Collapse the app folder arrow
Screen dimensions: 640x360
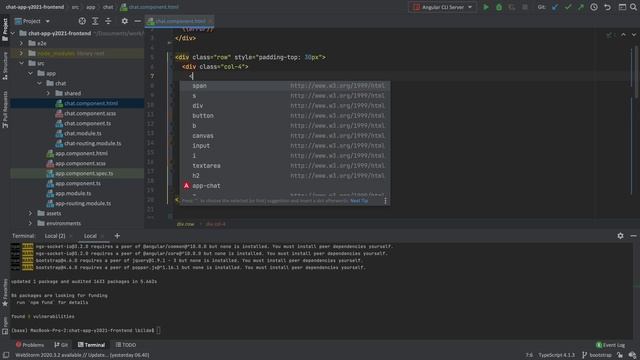pyautogui.click(x=31, y=73)
